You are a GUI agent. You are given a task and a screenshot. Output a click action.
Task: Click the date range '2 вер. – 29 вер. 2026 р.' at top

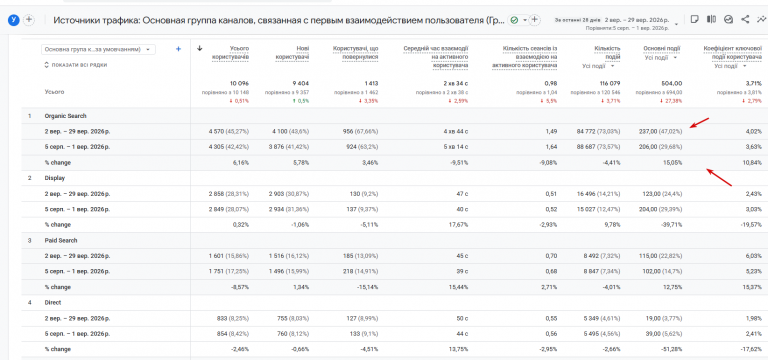pos(637,20)
